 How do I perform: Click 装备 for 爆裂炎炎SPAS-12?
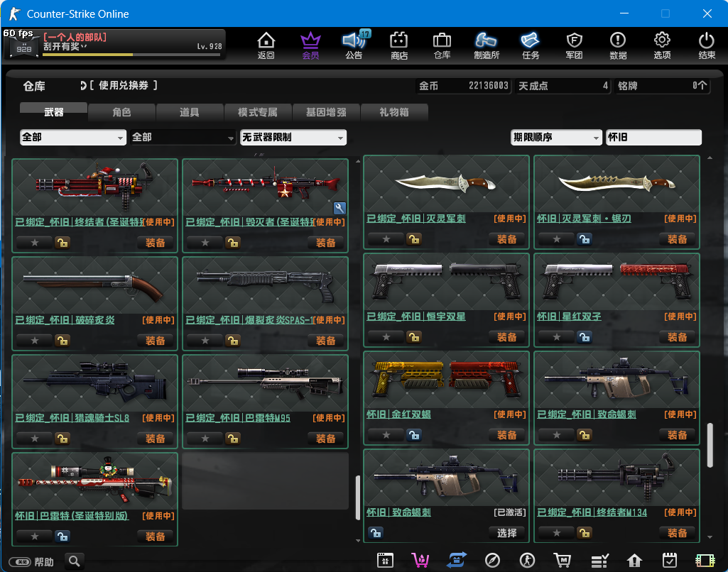tap(326, 341)
